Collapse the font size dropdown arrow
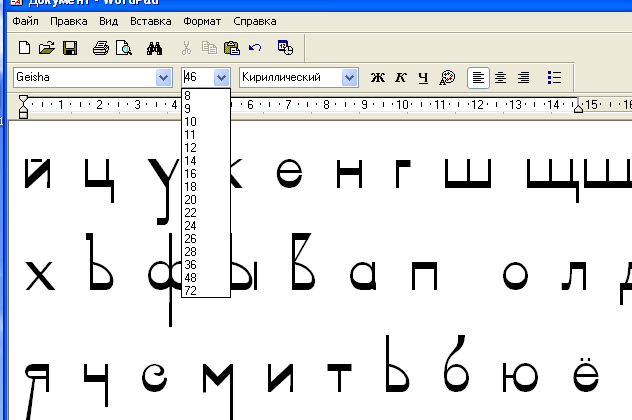Screen dimensions: 632x420 pos(222,77)
